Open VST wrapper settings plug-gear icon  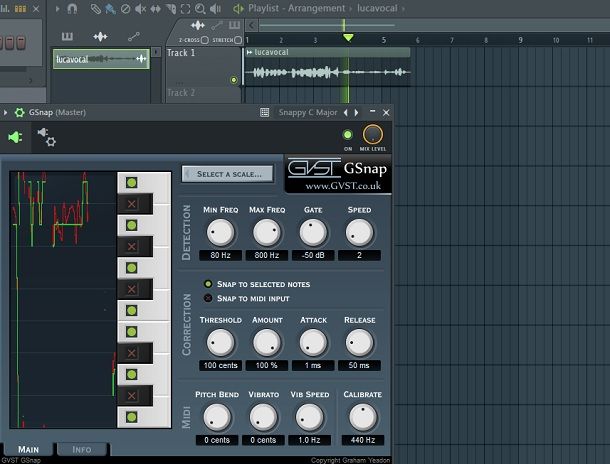coord(47,137)
